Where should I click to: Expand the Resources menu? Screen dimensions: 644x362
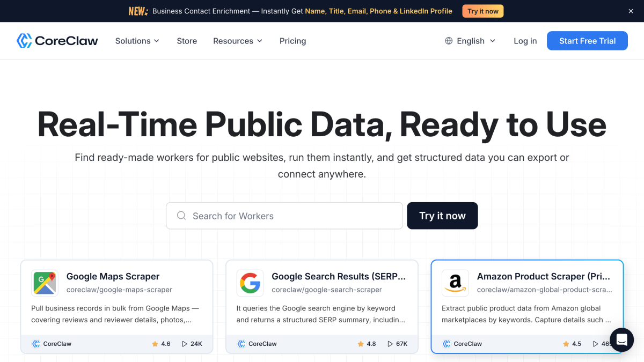pyautogui.click(x=238, y=41)
